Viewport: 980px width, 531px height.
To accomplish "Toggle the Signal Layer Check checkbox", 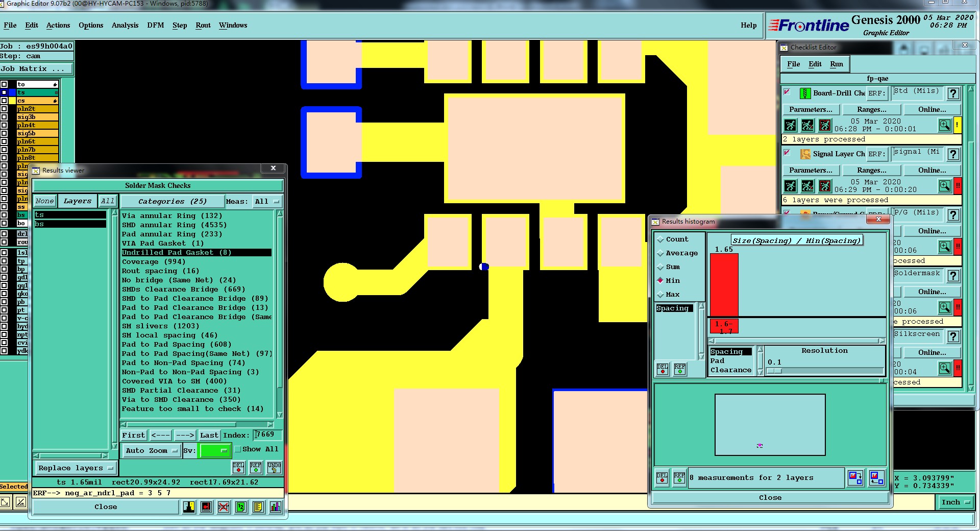I will [787, 153].
